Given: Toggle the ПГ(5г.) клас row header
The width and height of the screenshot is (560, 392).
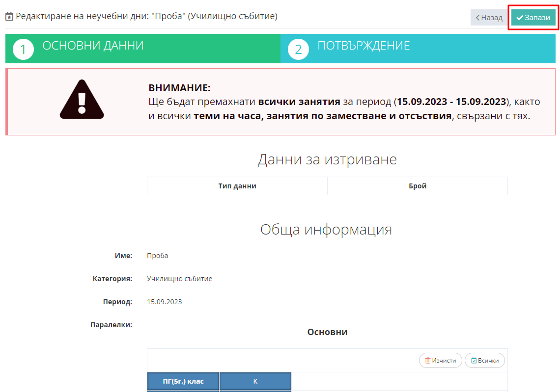Looking at the screenshot, I should [183, 381].
